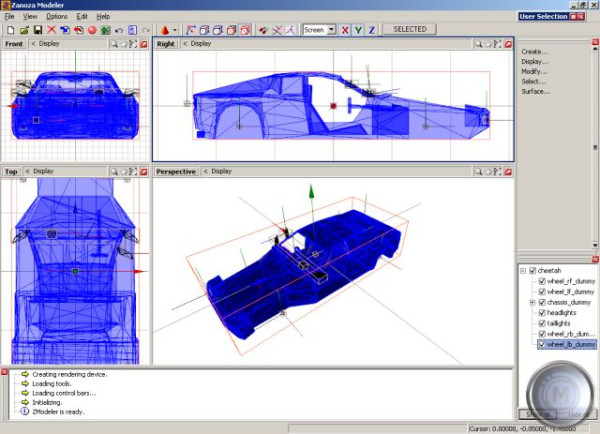Click the SELECTED mode button
This screenshot has height=434, width=600.
409,30
